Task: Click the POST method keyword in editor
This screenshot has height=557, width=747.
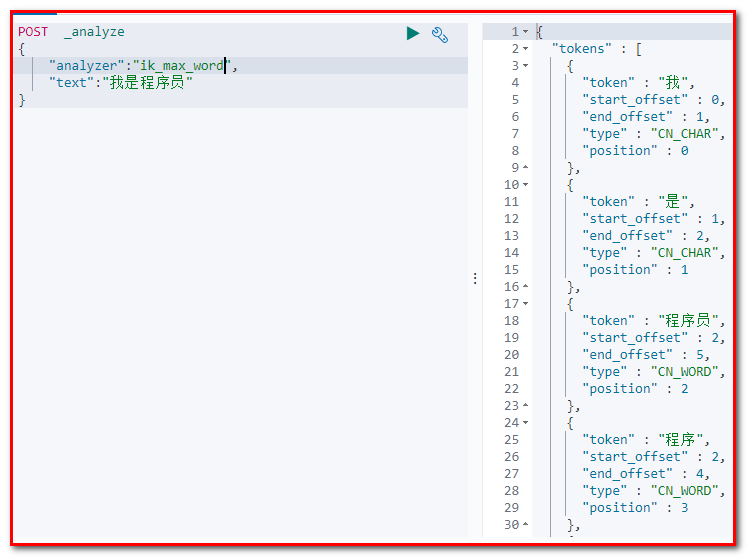Action: tap(32, 32)
